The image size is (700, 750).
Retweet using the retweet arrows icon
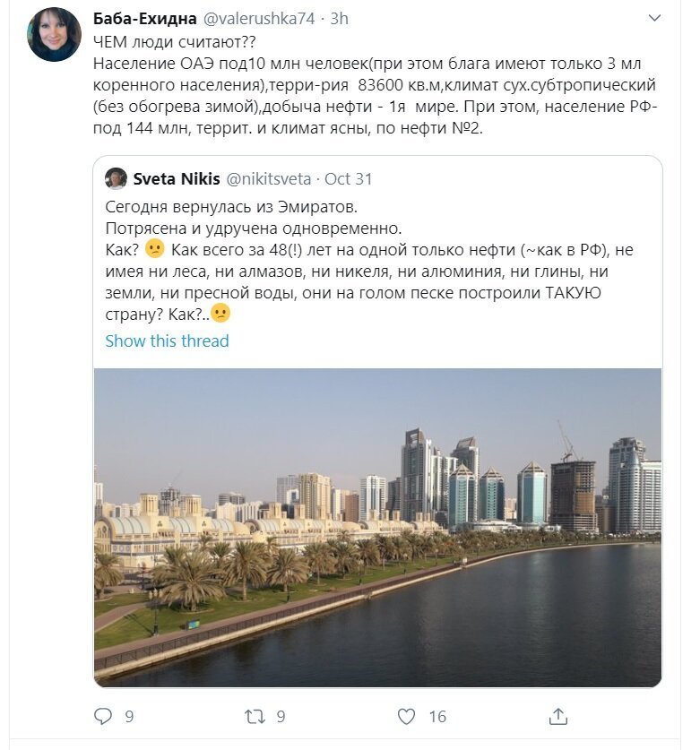254,716
